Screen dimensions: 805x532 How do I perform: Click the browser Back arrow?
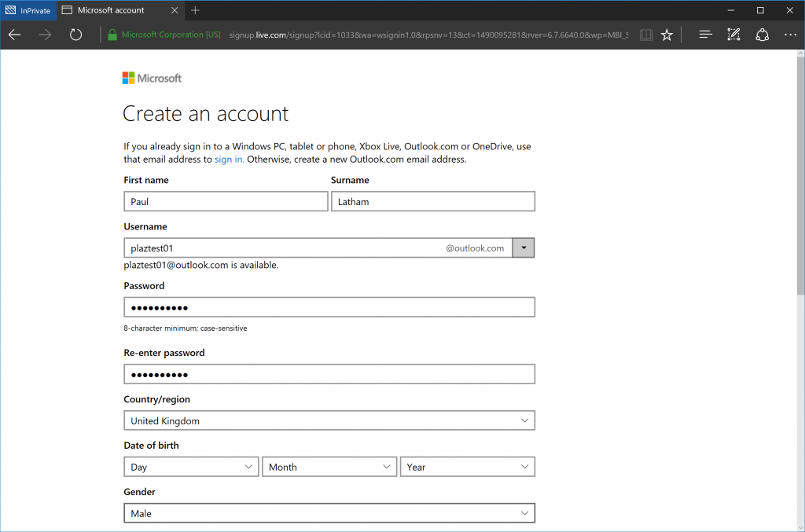pos(14,35)
